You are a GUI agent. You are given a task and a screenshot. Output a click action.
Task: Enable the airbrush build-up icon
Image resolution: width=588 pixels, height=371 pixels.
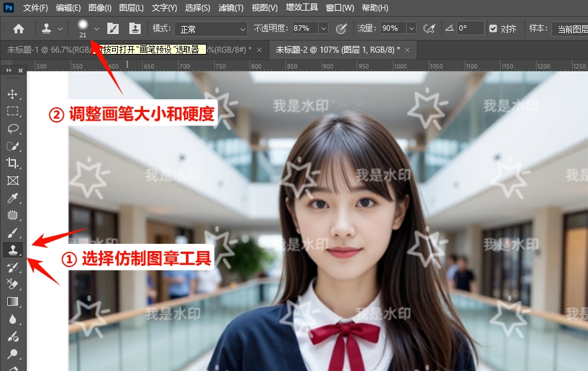(429, 29)
